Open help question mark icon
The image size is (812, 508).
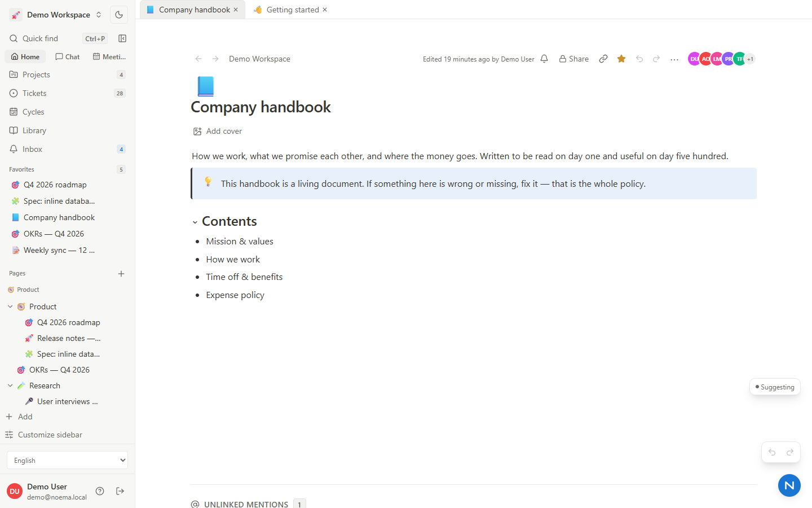coord(100,491)
